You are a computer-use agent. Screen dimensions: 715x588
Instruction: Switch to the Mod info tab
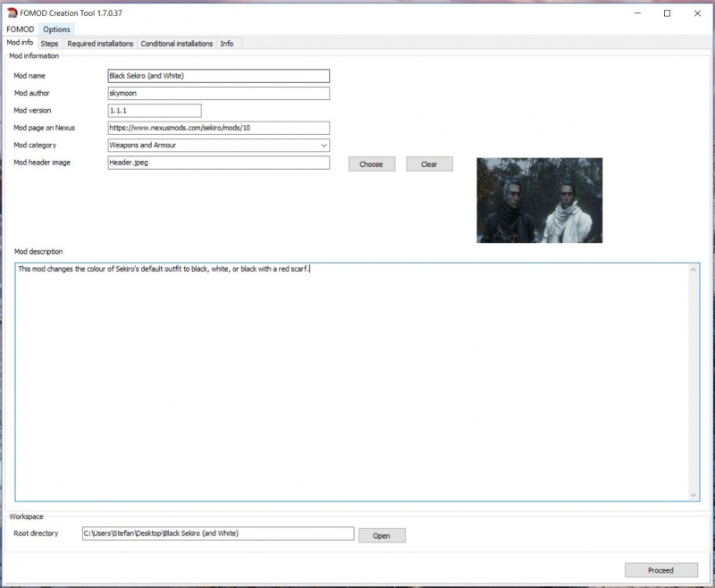click(x=20, y=42)
